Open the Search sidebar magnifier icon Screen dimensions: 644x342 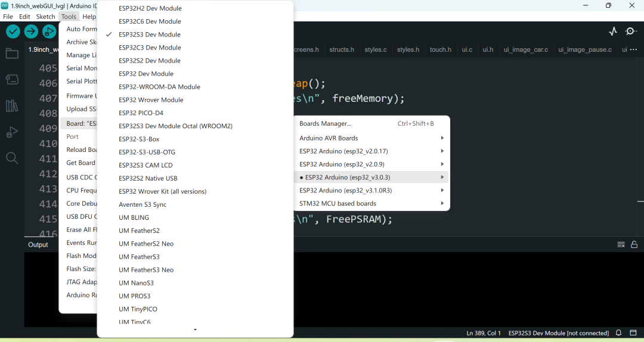[12, 158]
